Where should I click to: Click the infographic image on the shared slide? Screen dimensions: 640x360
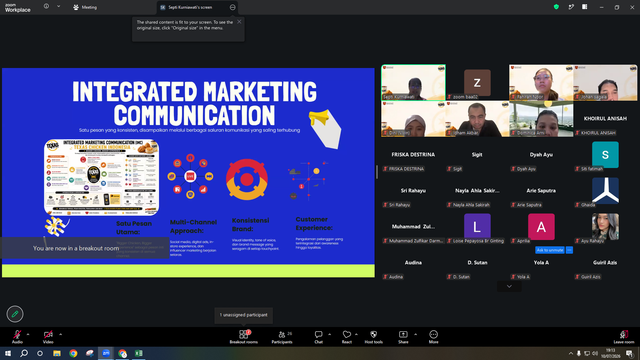coord(101,177)
